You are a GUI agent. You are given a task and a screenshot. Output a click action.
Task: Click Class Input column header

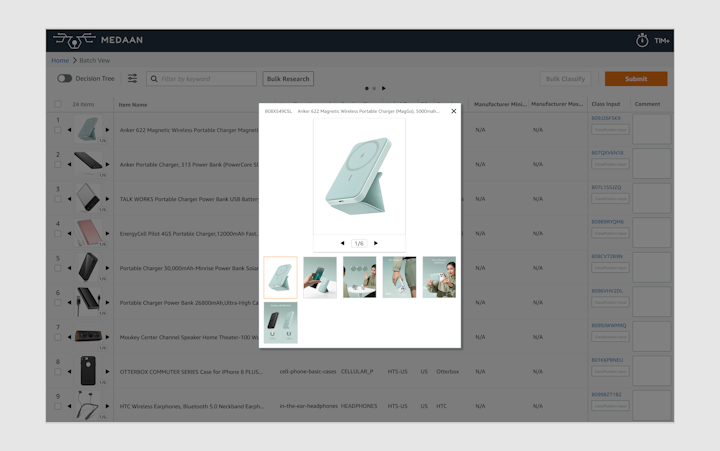pos(606,104)
